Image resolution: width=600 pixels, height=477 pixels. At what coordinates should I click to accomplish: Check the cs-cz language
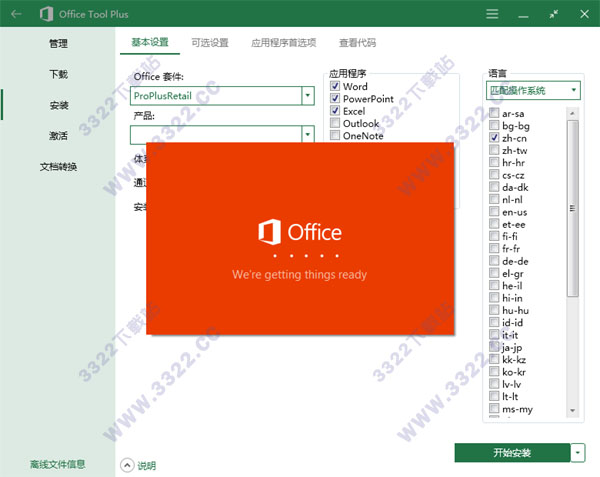coord(494,174)
